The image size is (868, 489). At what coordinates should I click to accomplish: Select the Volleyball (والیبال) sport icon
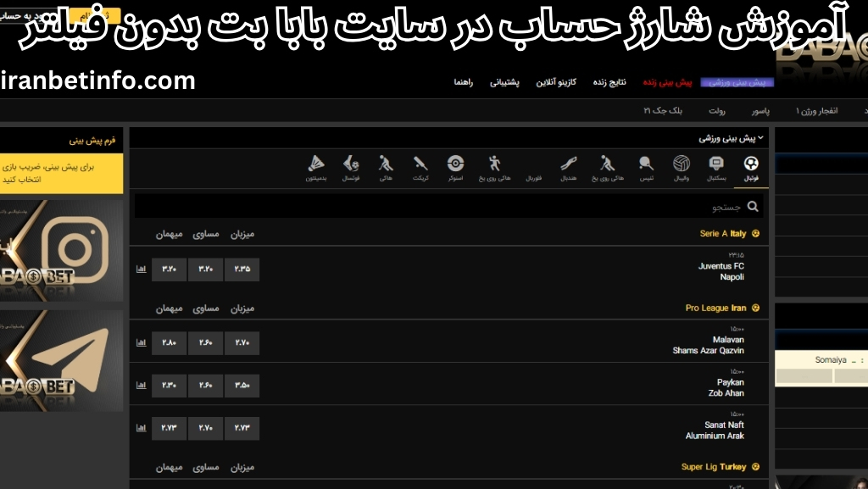[x=682, y=168]
